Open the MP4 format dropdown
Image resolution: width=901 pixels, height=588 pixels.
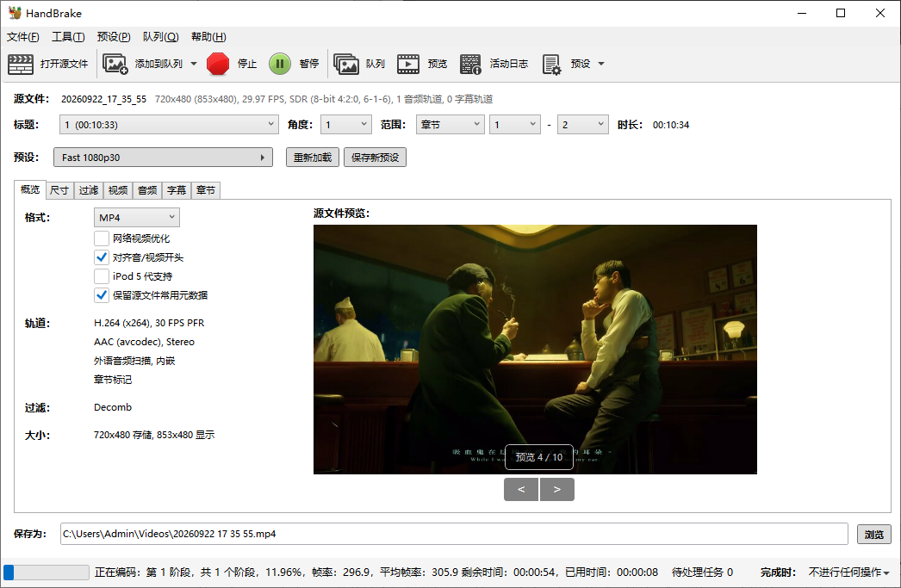point(137,218)
